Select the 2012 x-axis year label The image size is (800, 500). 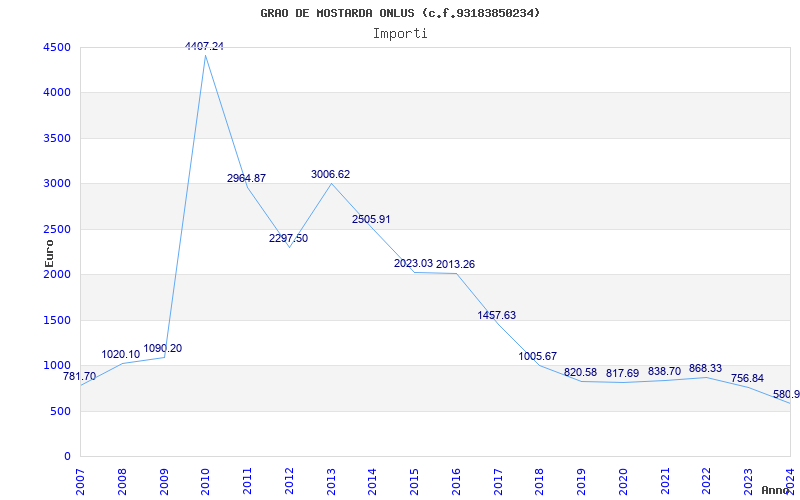289,482
